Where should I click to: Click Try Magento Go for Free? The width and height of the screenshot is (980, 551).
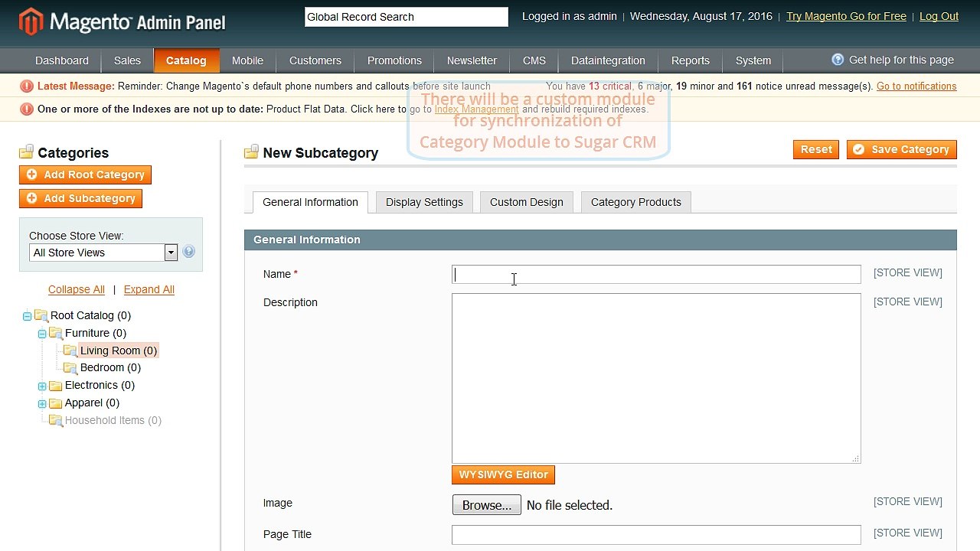point(846,16)
